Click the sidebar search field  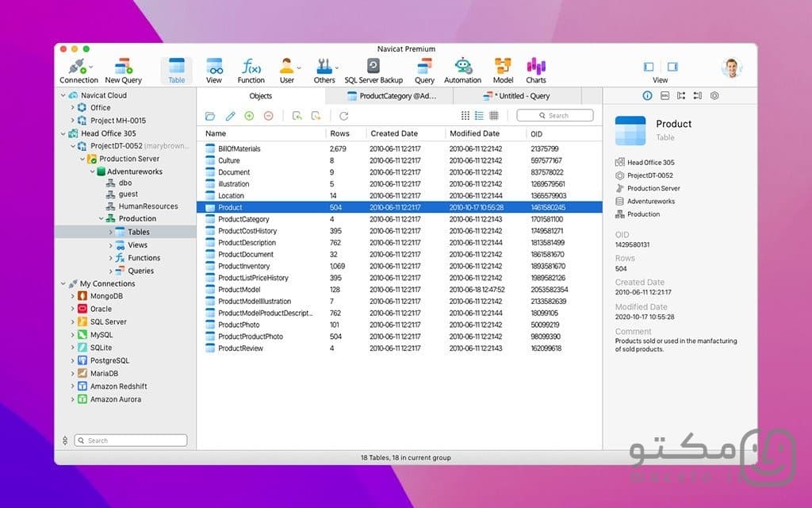pyautogui.click(x=131, y=440)
